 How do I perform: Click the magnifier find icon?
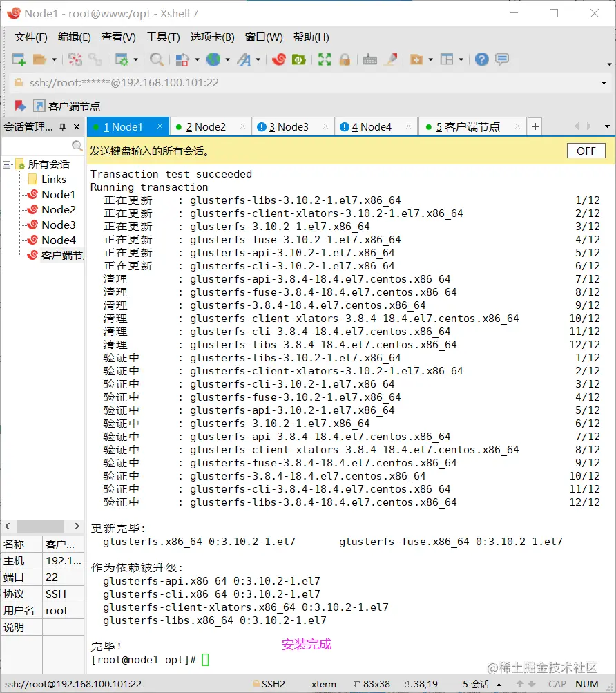(157, 59)
